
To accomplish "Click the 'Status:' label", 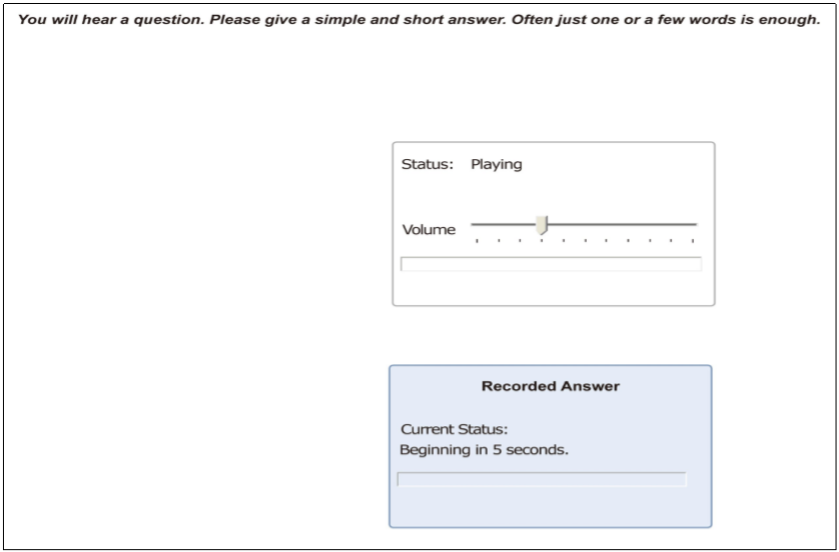I will click(427, 164).
